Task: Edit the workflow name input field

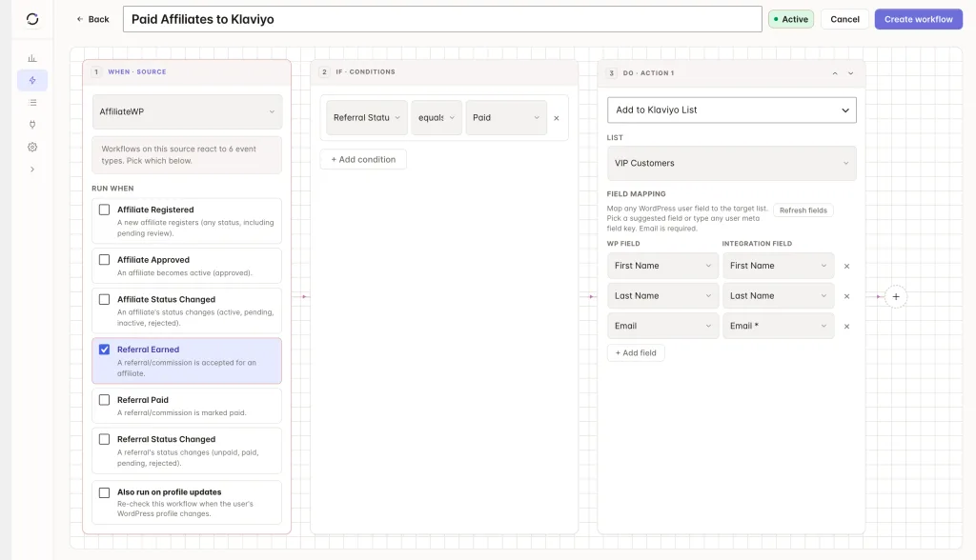Action: 442,19
